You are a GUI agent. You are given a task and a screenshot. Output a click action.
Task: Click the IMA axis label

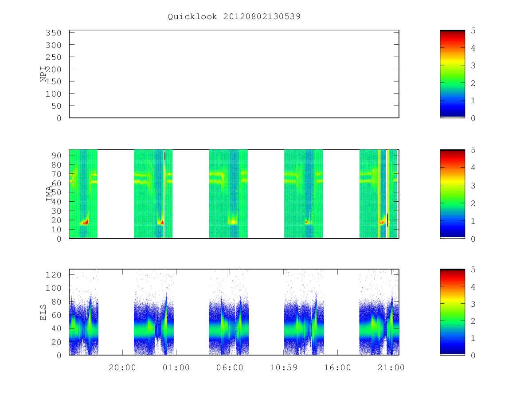point(49,194)
